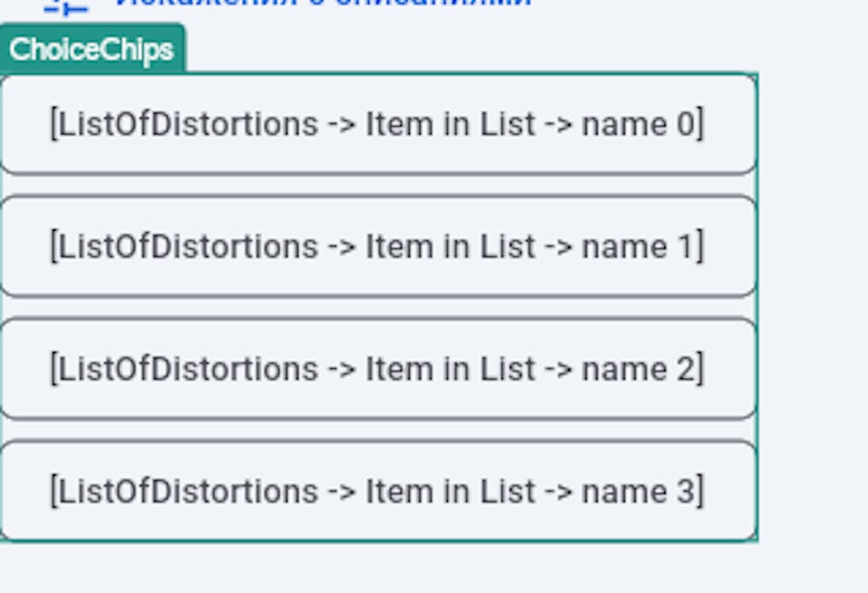
Task: Activate the "name 2" choice chip
Action: pos(379,368)
